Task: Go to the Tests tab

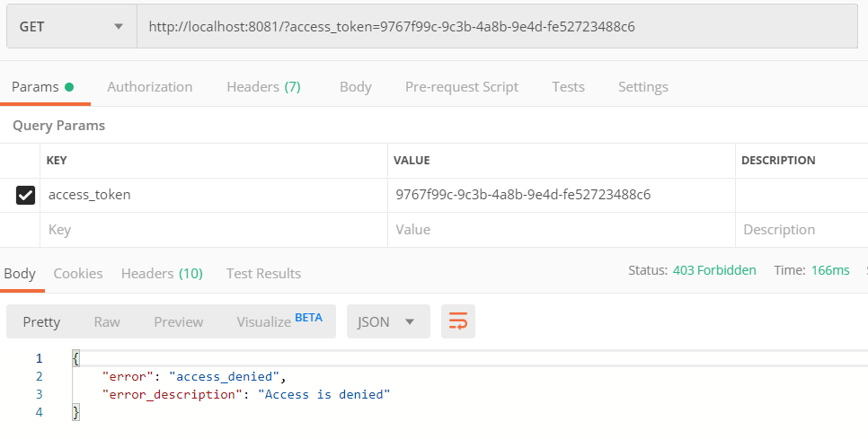Action: pos(568,87)
